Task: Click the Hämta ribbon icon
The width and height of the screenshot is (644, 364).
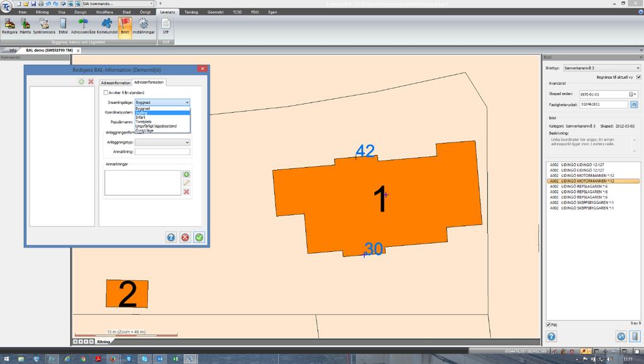Action: 25,26
